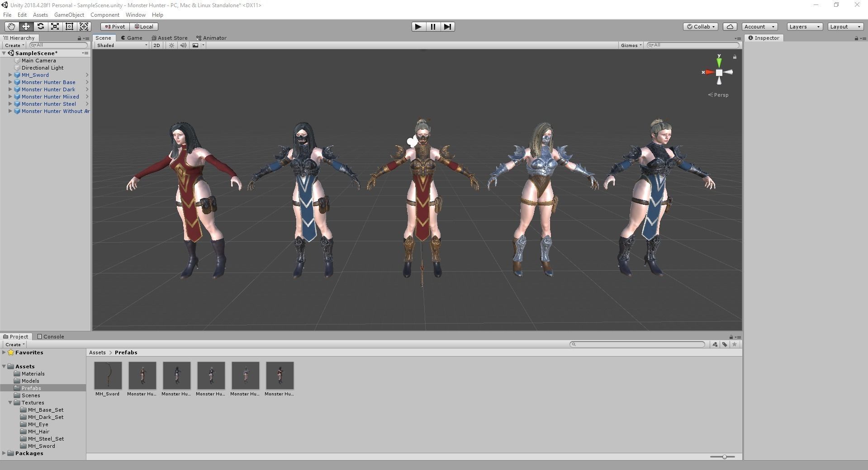The width and height of the screenshot is (868, 470).
Task: Select Monster Hunter Miixed in Hierarchy
Action: click(50, 97)
